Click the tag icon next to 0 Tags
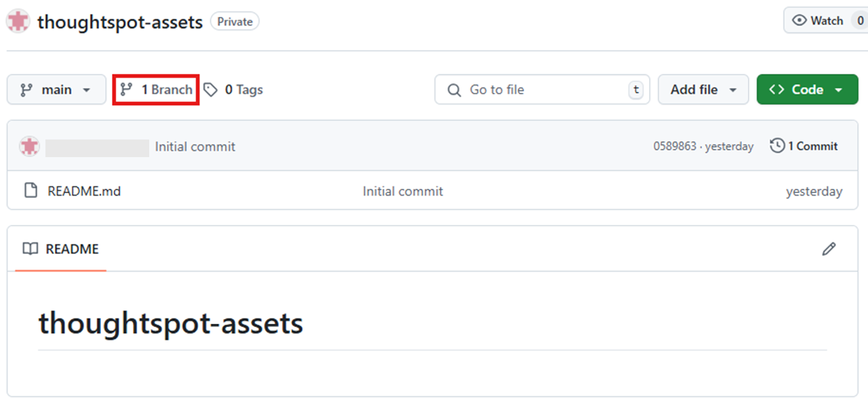Viewport: 868px width, 403px height. tap(211, 89)
